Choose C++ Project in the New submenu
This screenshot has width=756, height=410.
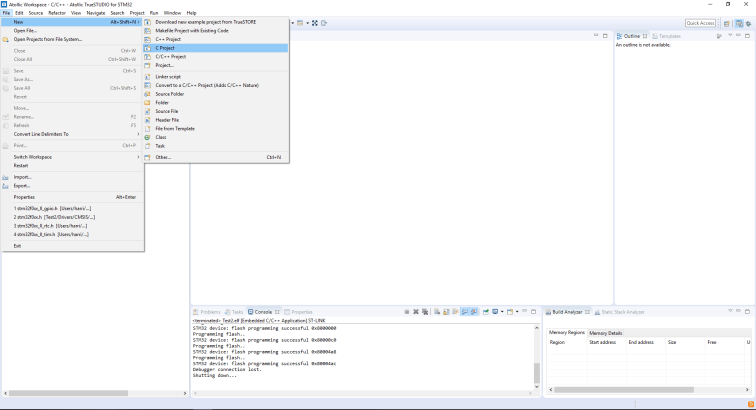pos(170,39)
